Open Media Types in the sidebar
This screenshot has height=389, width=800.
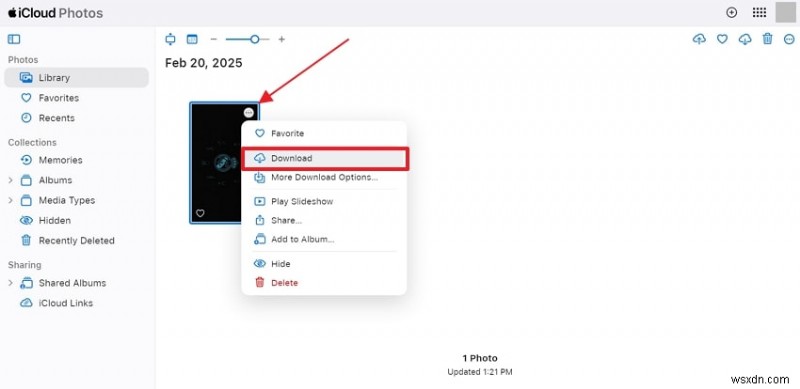(x=66, y=201)
